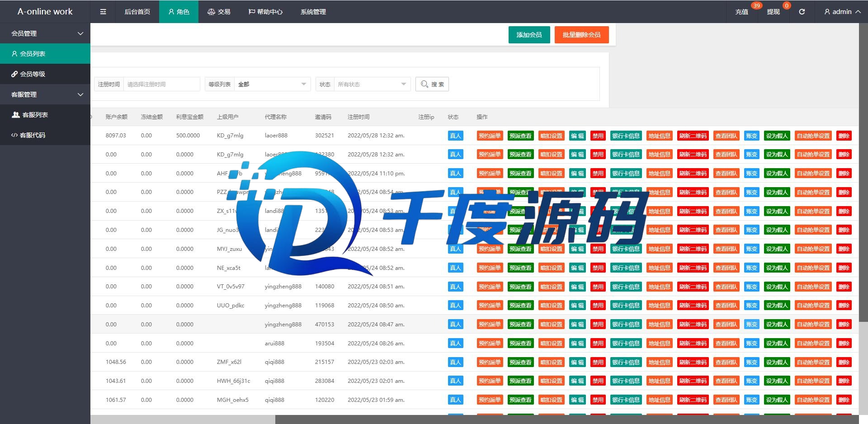This screenshot has width=868, height=424.
Task: Open 提现 notifications with badge 0
Action: [x=774, y=12]
